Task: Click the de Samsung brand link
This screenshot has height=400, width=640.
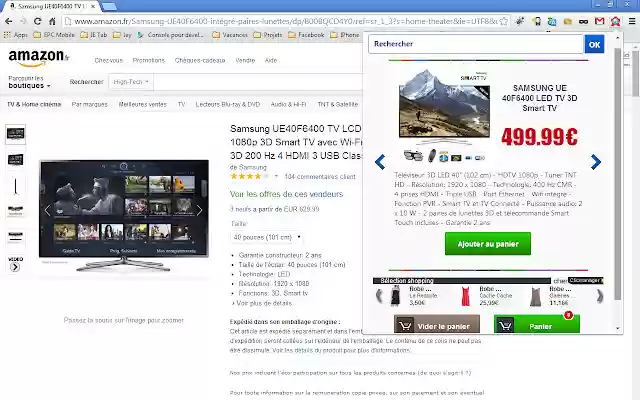Action: [x=248, y=167]
